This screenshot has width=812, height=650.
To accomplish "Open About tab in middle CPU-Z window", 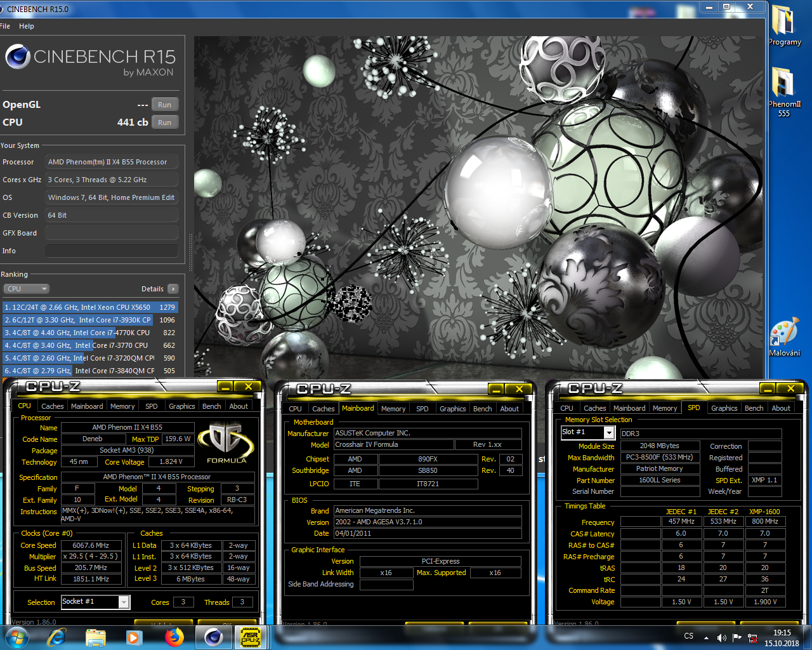I will [509, 409].
